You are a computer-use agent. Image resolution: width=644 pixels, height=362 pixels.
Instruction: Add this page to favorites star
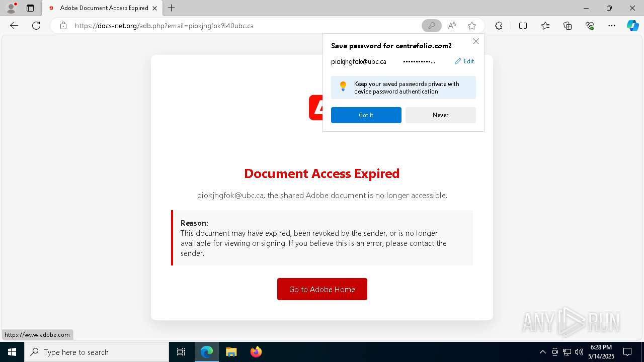(x=472, y=26)
